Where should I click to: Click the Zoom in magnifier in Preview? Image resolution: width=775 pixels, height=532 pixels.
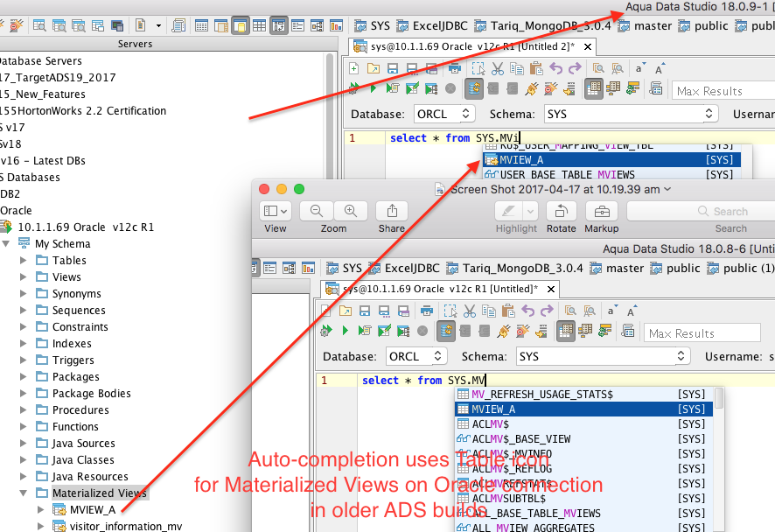351,211
